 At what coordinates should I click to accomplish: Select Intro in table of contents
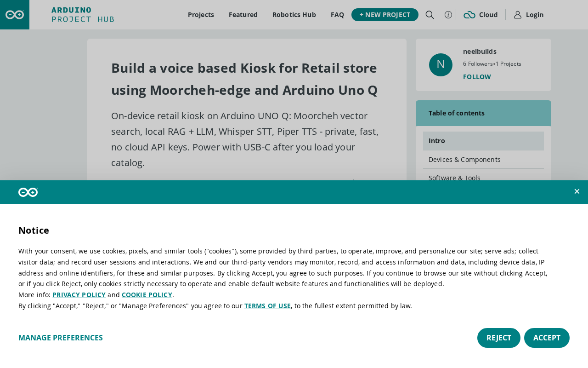pyautogui.click(x=483, y=141)
